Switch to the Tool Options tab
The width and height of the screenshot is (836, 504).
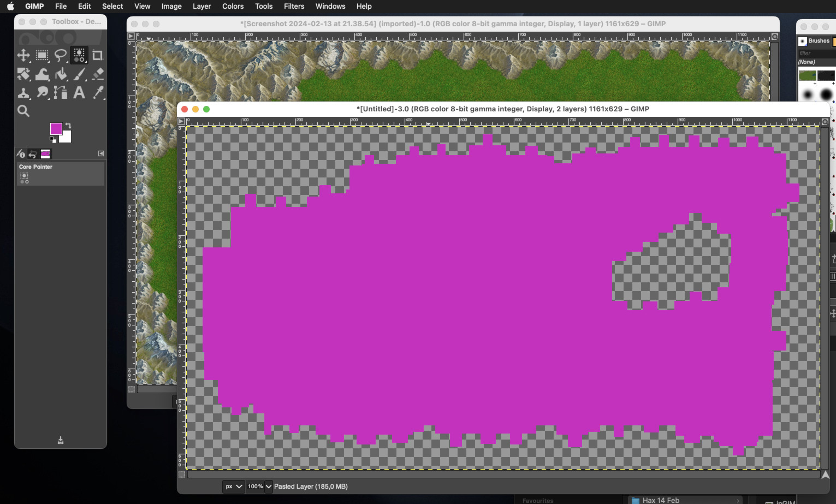pos(20,154)
